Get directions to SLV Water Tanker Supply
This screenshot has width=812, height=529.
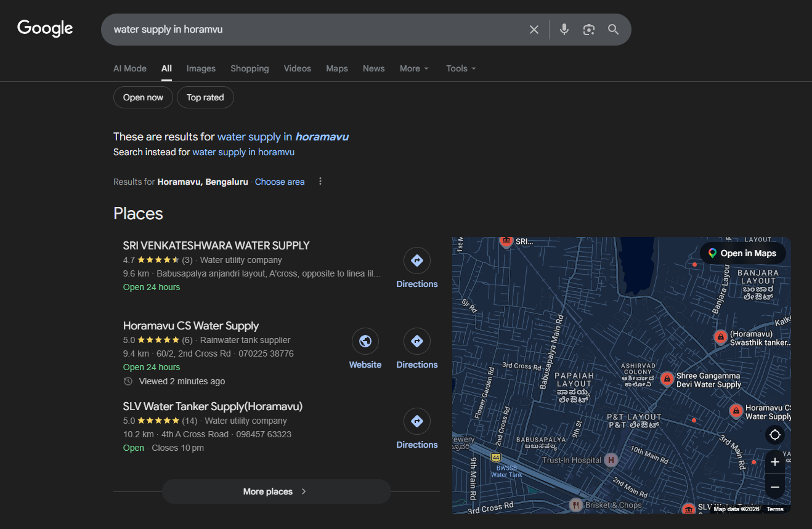pyautogui.click(x=417, y=421)
